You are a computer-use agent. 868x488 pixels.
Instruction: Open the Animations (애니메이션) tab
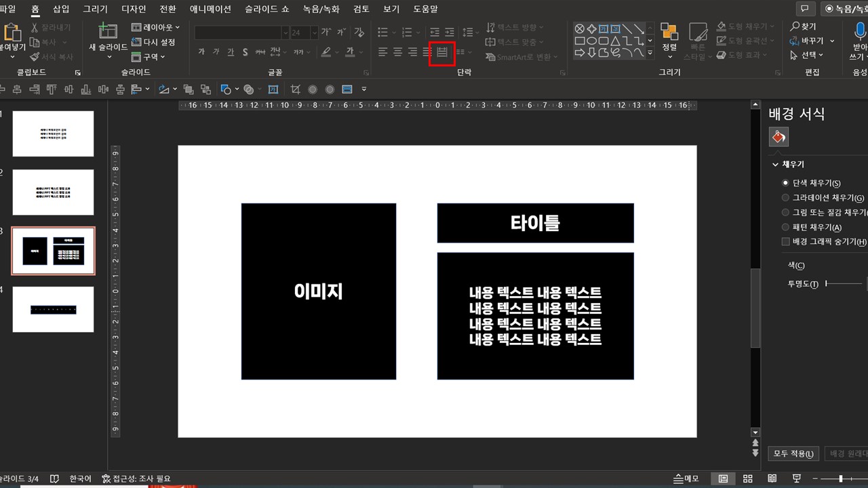[x=210, y=9]
